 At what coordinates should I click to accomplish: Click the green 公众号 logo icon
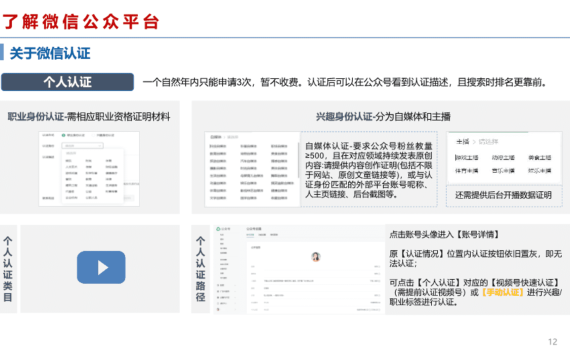pyautogui.click(x=218, y=229)
